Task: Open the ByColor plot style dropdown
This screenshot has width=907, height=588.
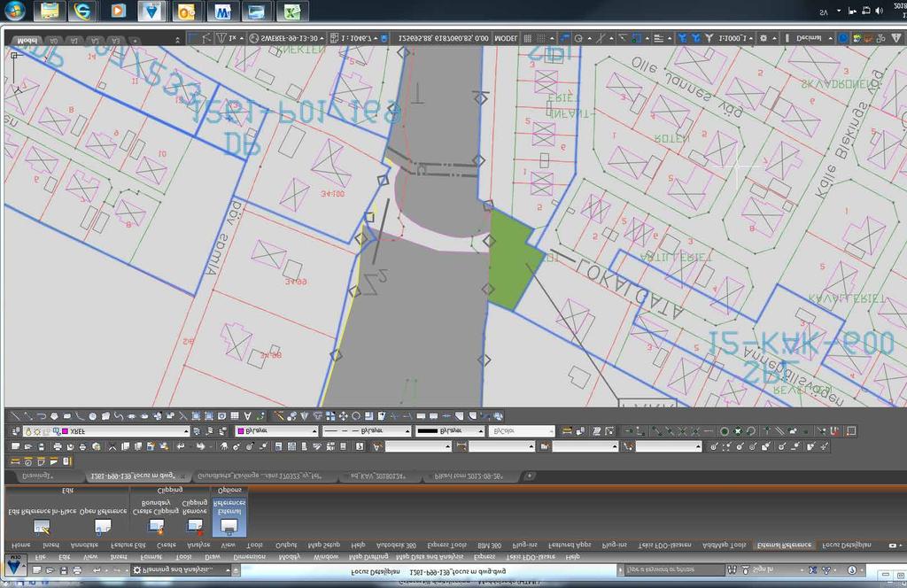Action: click(522, 431)
